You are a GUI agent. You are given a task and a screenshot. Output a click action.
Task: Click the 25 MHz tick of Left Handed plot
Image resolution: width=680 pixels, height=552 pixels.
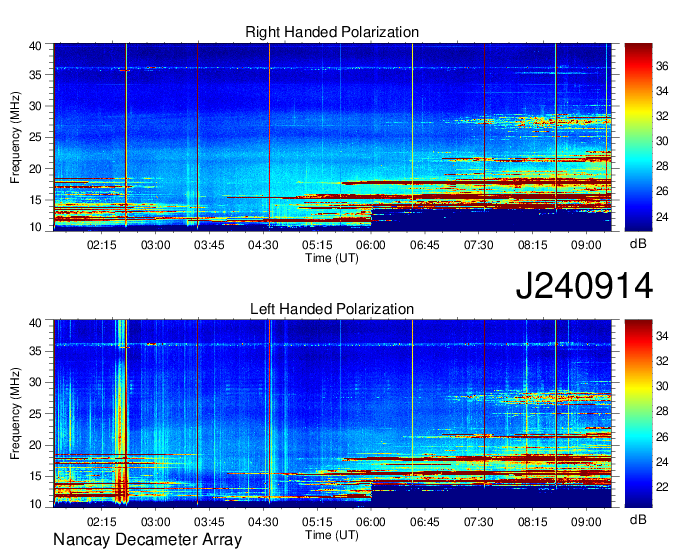pos(36,414)
